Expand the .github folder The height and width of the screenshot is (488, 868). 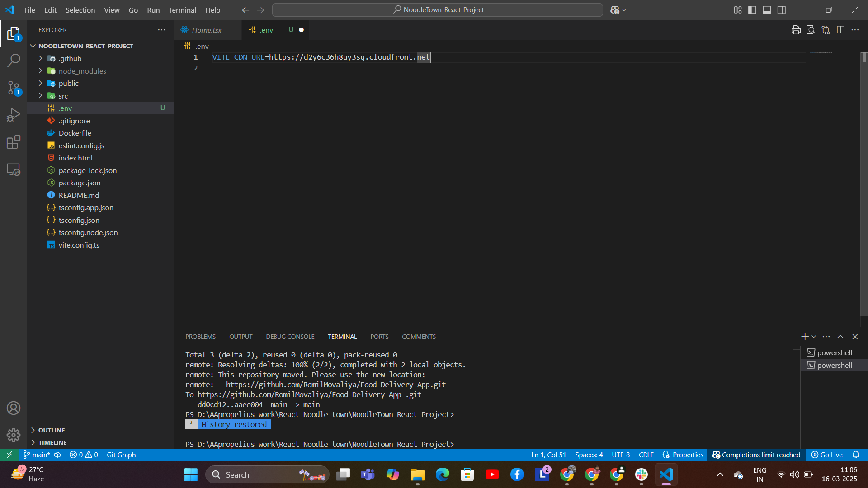[70, 59]
